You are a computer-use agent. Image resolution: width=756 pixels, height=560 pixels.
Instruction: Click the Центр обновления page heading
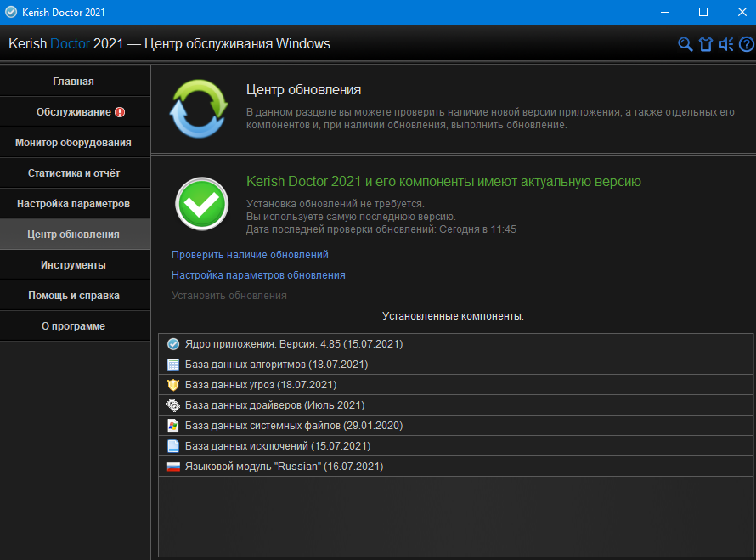click(304, 90)
